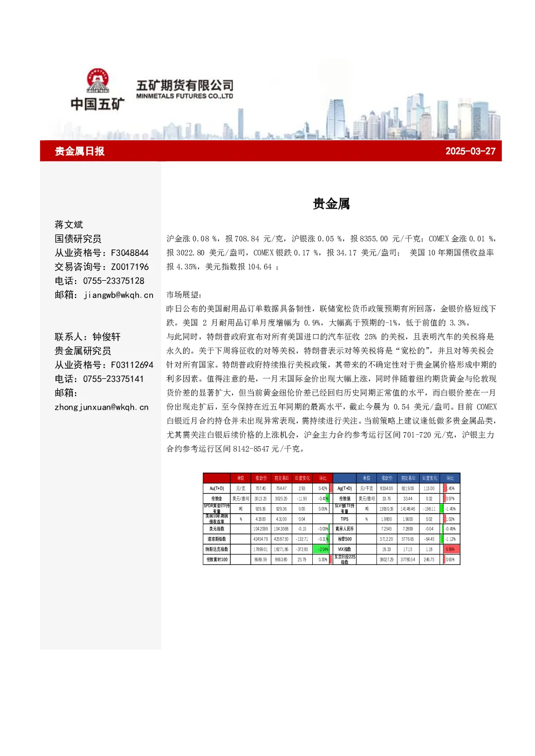The image size is (535, 756).
Task: Click Ag(T+D) closing price 8334.00
Action: click(x=387, y=489)
